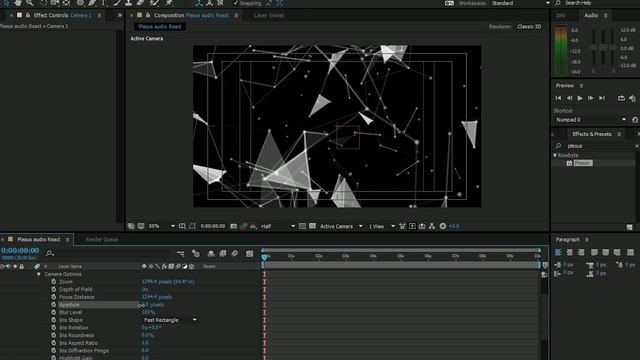This screenshot has width=640, height=360.
Task: Select the Hand tool in toolbar
Action: (18, 3)
